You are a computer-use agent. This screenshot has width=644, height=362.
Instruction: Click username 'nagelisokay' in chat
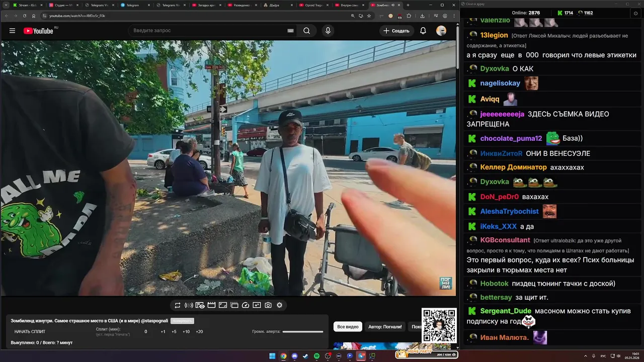[500, 83]
